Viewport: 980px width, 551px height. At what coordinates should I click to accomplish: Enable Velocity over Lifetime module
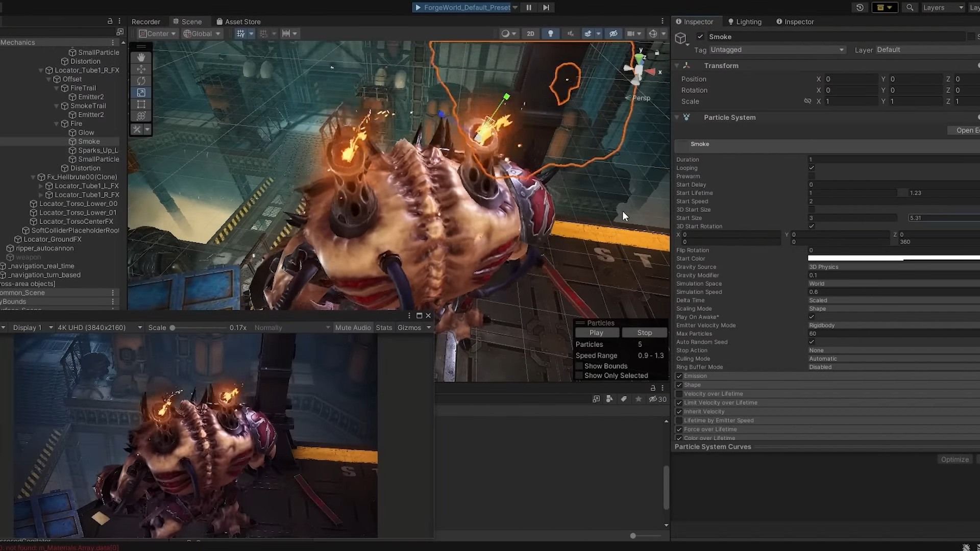point(679,394)
